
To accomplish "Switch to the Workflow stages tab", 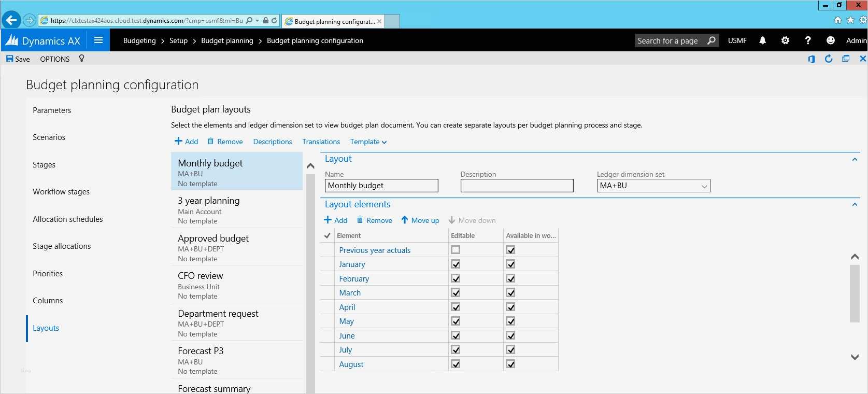I will coord(61,192).
